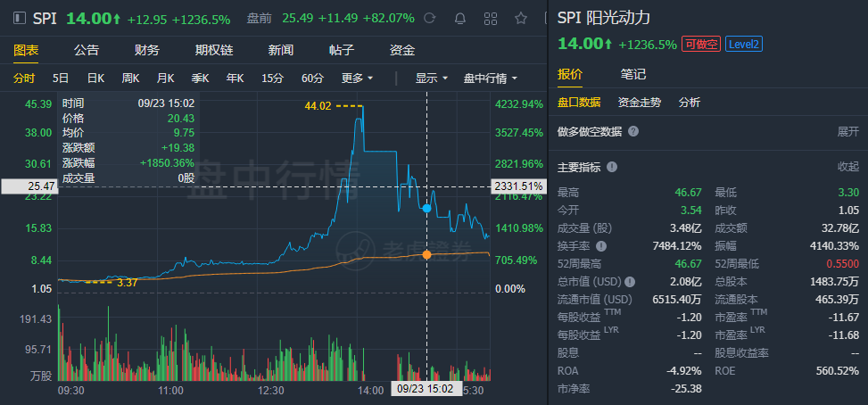Toggle the left sidebar panel icon beside SPI
Screen dimensions: 868x405
tap(20, 18)
